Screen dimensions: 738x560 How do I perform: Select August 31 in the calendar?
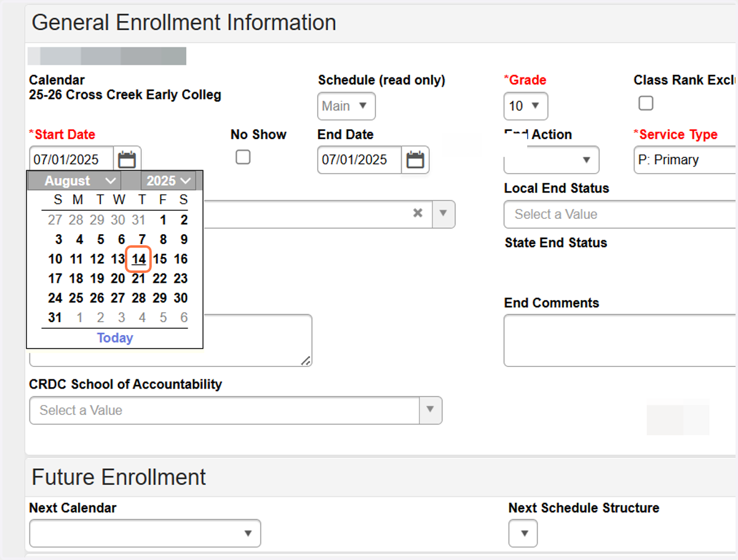55,318
